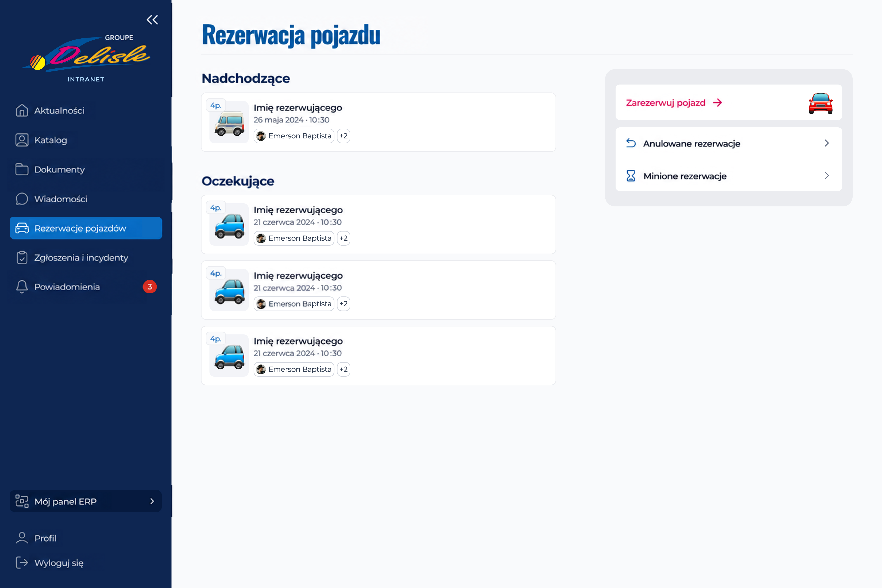Open Wiadomości chat bubble icon
This screenshot has width=882, height=588.
coord(22,199)
